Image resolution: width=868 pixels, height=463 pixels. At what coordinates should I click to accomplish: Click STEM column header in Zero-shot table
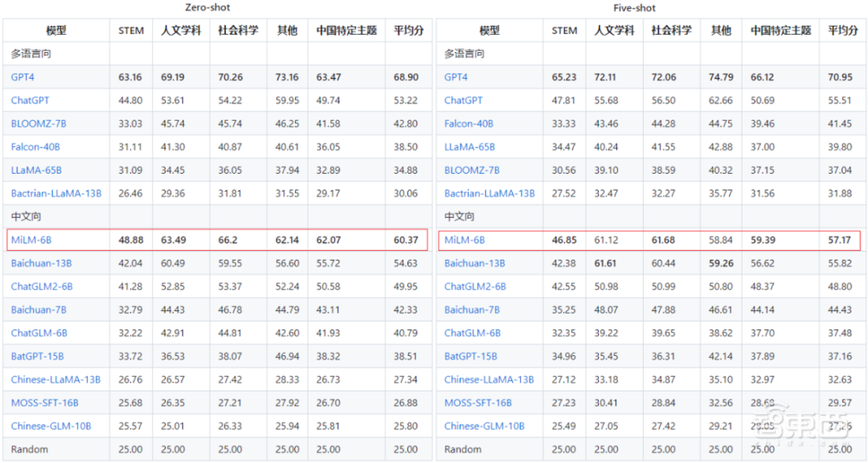[x=131, y=30]
